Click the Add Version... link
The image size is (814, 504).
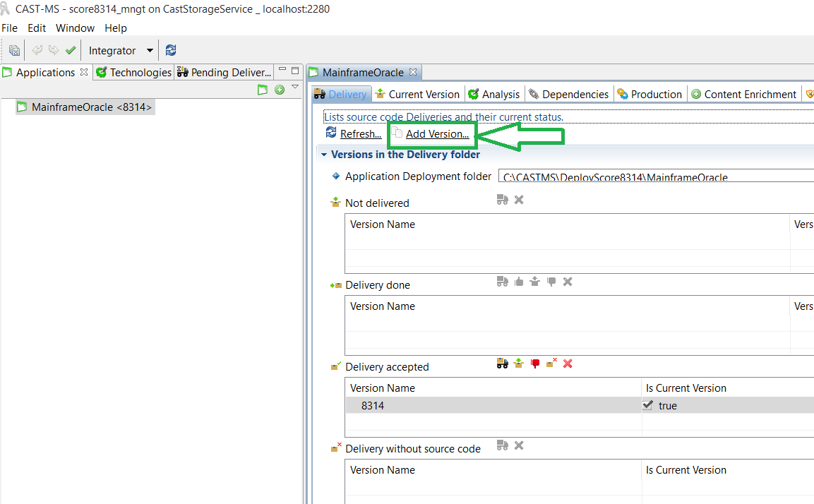tap(436, 134)
